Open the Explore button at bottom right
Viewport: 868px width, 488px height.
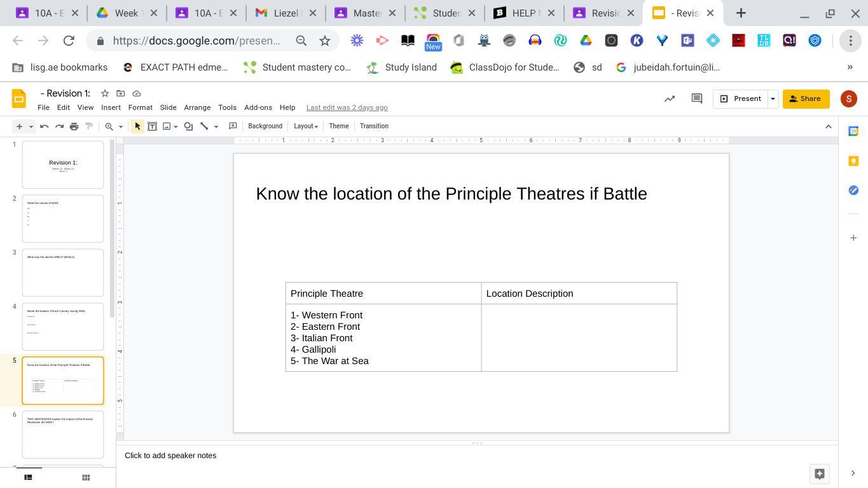(x=819, y=473)
